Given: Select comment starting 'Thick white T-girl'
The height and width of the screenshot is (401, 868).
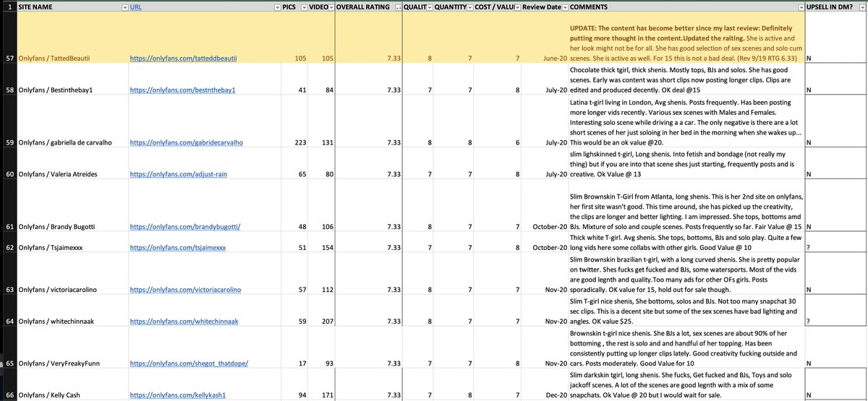Looking at the screenshot, I should click(x=686, y=243).
